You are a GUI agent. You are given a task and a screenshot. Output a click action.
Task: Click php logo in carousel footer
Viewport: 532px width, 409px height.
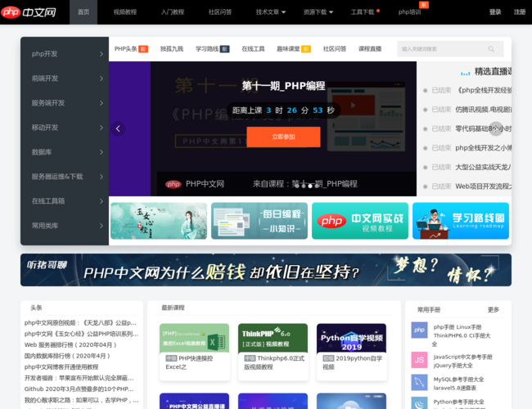pyautogui.click(x=174, y=184)
